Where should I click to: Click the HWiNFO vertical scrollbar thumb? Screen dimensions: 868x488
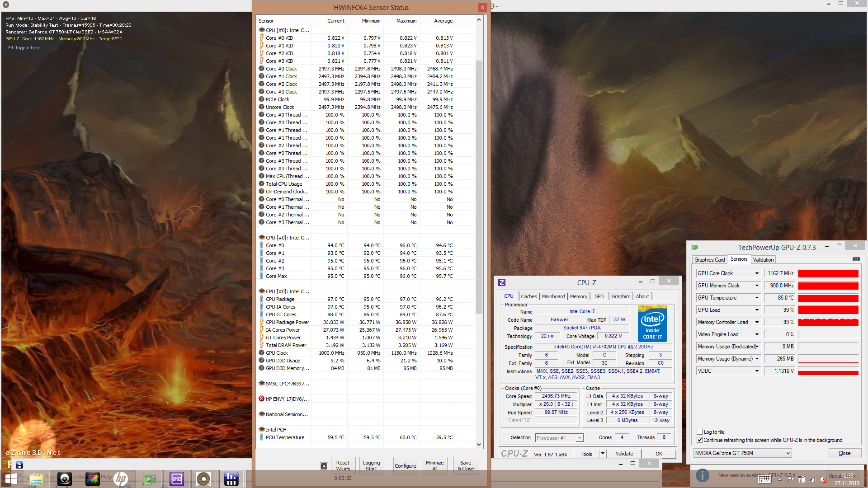(479, 188)
